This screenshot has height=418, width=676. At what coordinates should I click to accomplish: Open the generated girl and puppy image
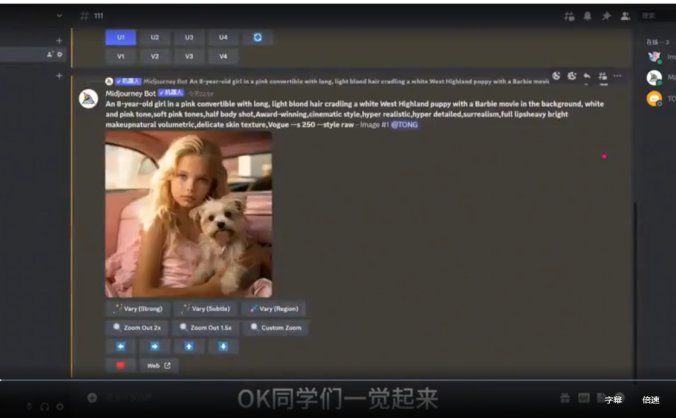pos(188,214)
